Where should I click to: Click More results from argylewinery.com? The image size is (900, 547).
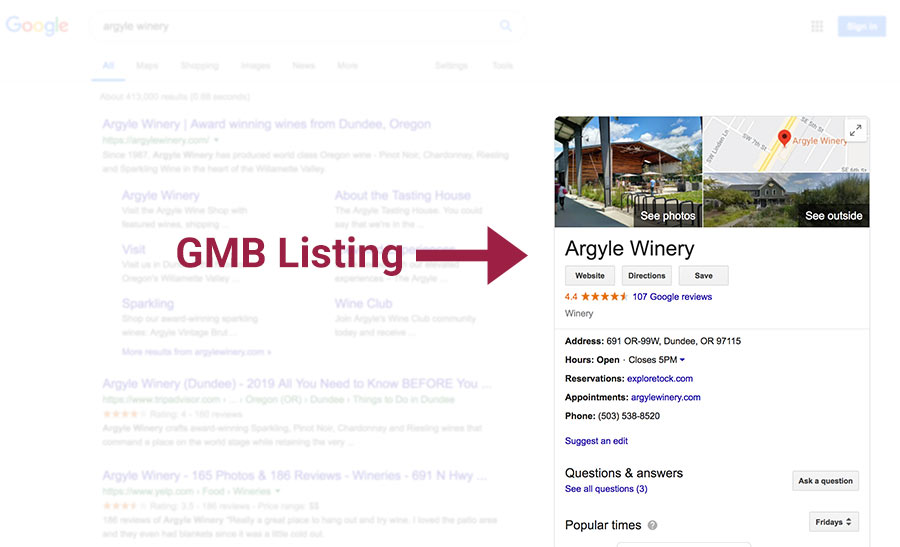tap(196, 352)
